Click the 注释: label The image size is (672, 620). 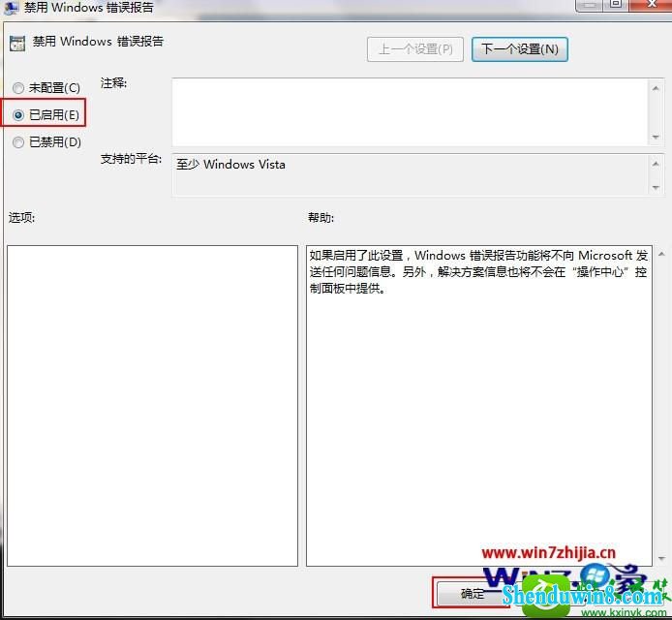pyautogui.click(x=113, y=82)
